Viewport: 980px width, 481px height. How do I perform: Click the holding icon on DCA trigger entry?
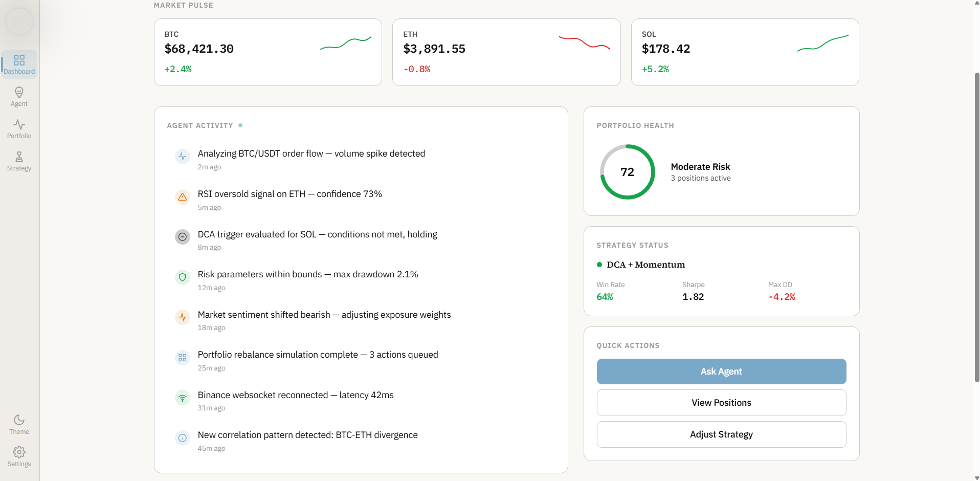click(183, 236)
